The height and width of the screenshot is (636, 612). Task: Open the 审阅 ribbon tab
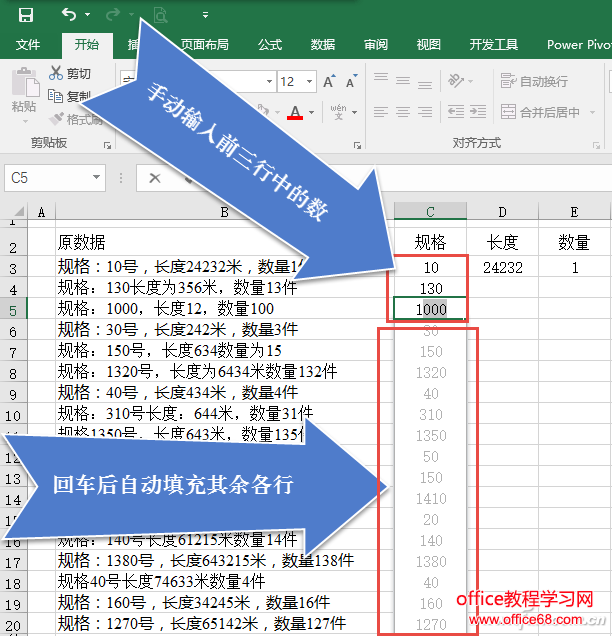click(376, 45)
